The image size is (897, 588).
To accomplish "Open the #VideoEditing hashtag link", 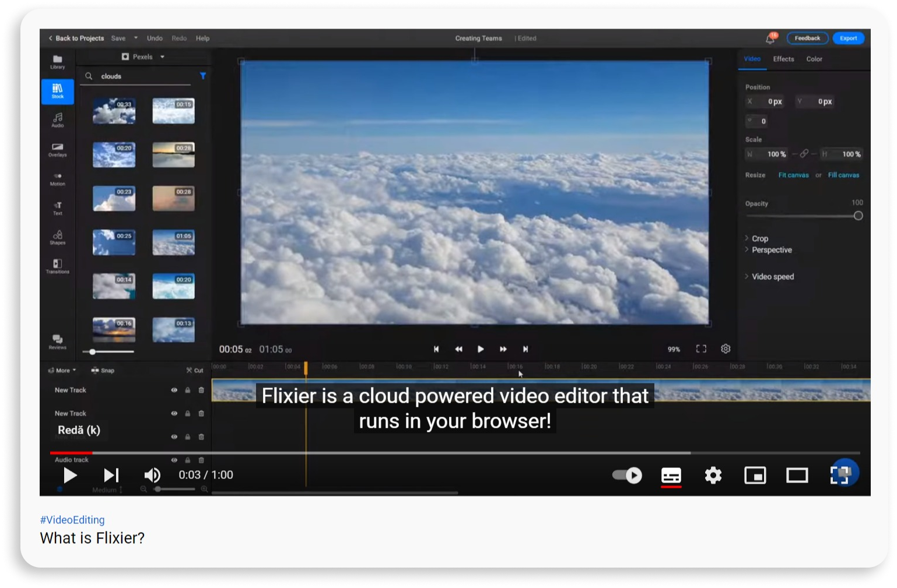I will point(72,520).
